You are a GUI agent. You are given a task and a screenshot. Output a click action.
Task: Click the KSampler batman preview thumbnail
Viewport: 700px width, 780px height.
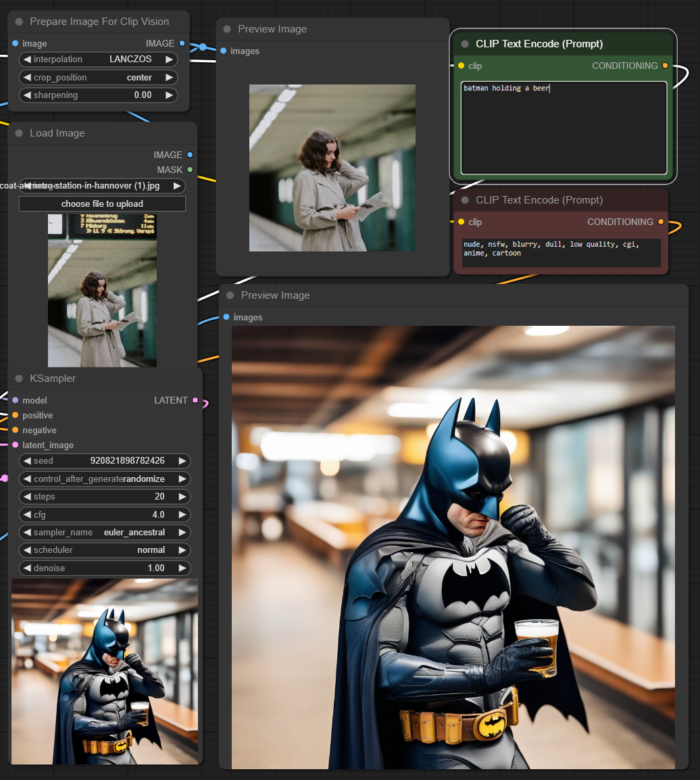tap(105, 671)
